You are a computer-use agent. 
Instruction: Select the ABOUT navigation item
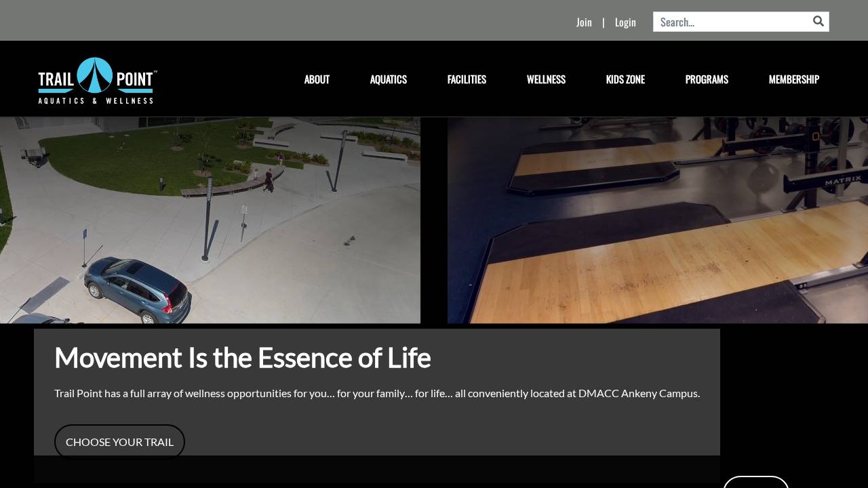316,79
